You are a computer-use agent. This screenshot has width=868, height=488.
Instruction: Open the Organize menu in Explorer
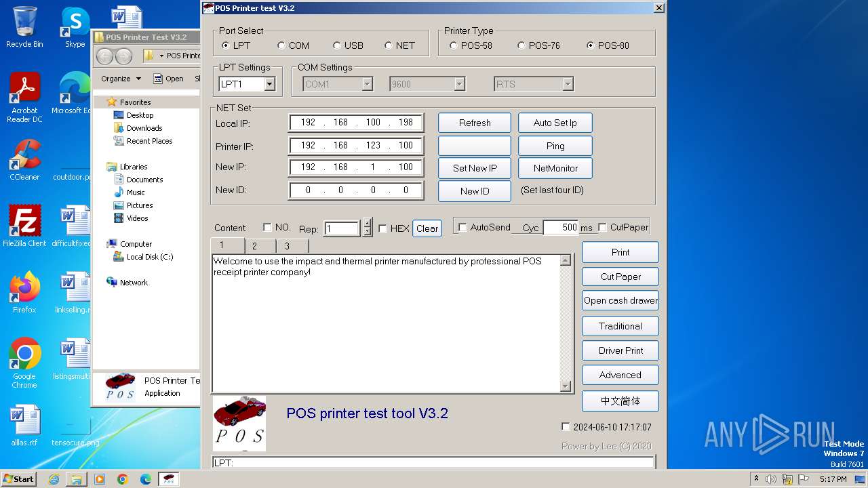(121, 79)
